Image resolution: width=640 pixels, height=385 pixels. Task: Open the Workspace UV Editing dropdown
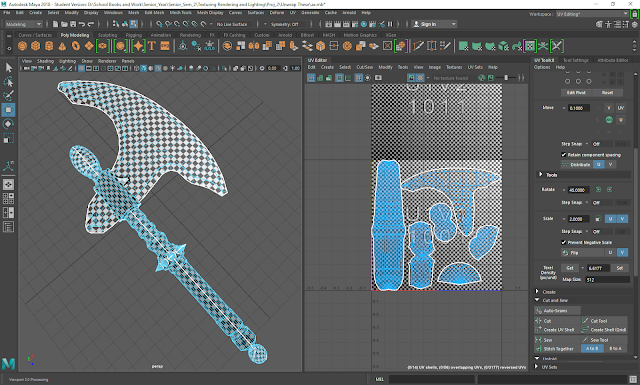tap(592, 14)
